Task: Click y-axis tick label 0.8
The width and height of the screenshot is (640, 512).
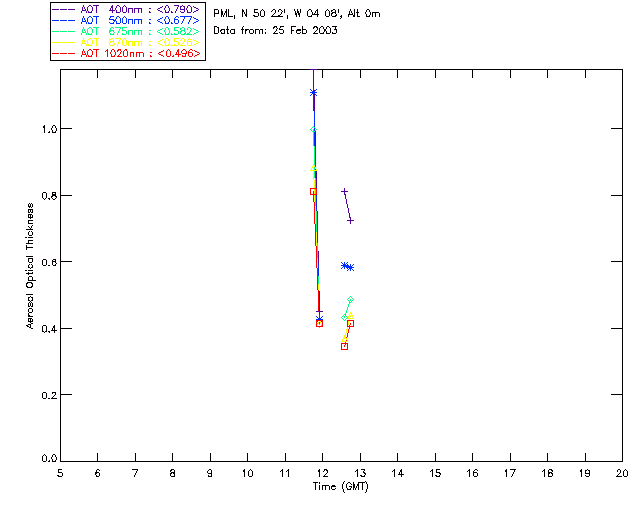Action: (49, 196)
